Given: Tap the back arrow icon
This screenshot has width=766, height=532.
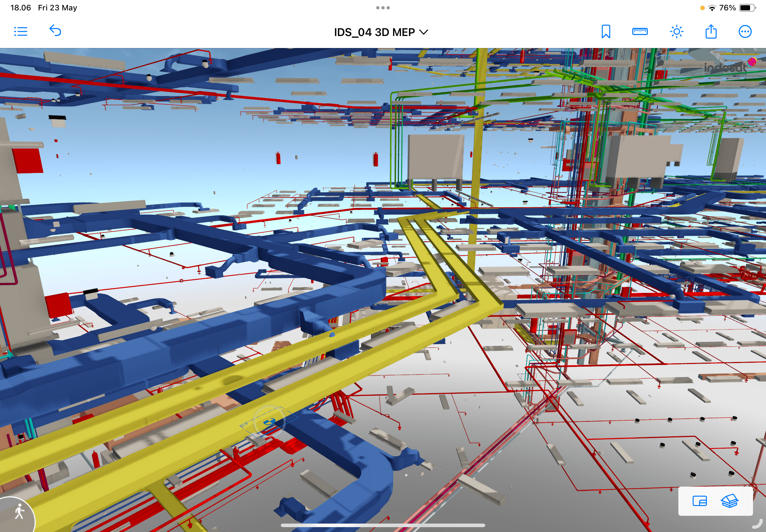Looking at the screenshot, I should coord(56,31).
